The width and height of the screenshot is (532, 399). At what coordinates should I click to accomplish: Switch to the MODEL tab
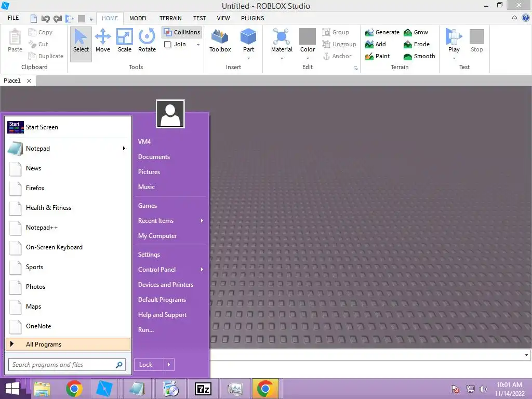(138, 18)
